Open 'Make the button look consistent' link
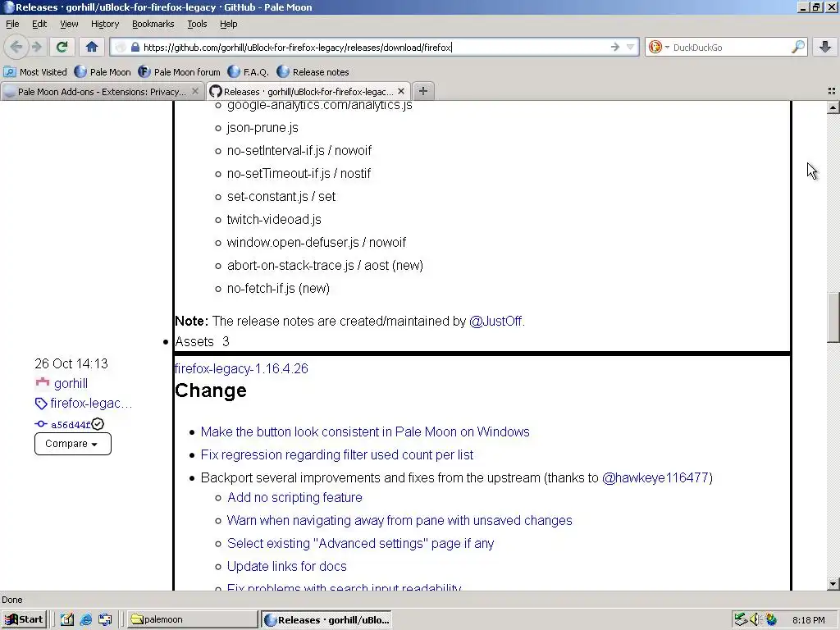 (x=365, y=431)
